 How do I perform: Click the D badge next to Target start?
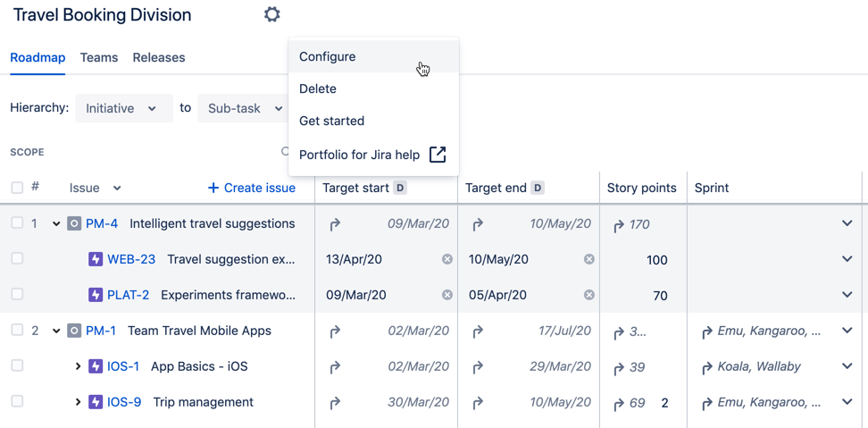(x=400, y=188)
